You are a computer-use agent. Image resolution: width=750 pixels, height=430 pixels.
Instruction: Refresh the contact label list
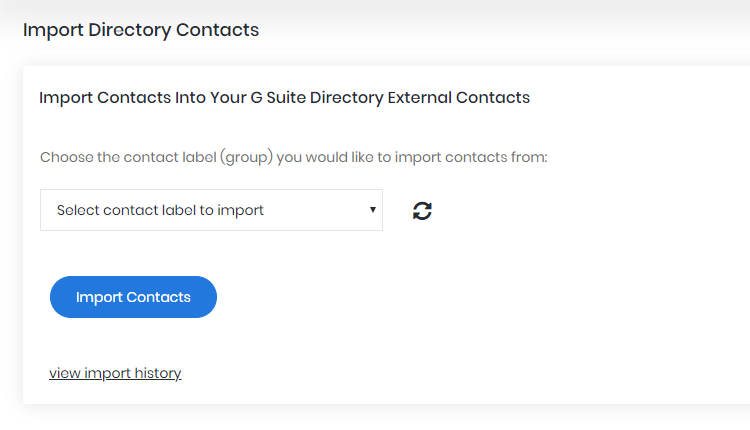422,210
